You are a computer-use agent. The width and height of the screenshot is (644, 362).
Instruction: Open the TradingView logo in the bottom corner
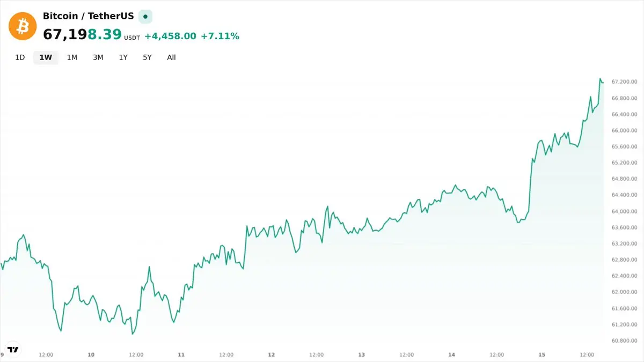12,349
